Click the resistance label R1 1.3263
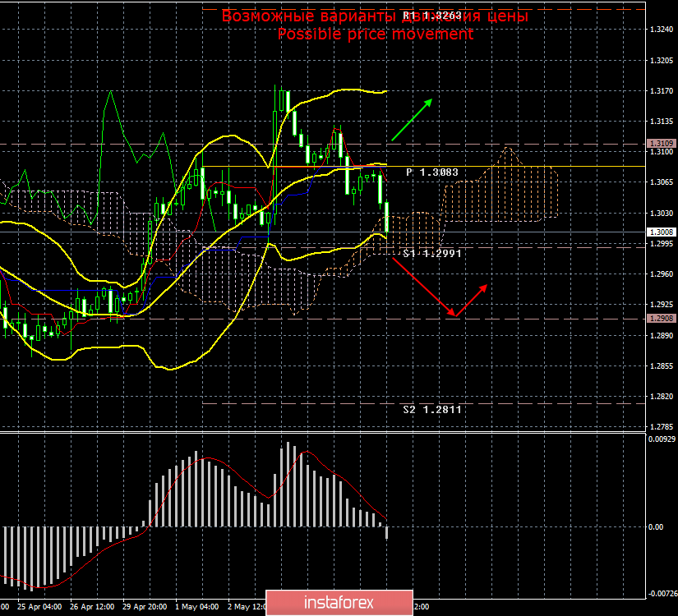Screen dimensions: 678x616 pos(432,16)
